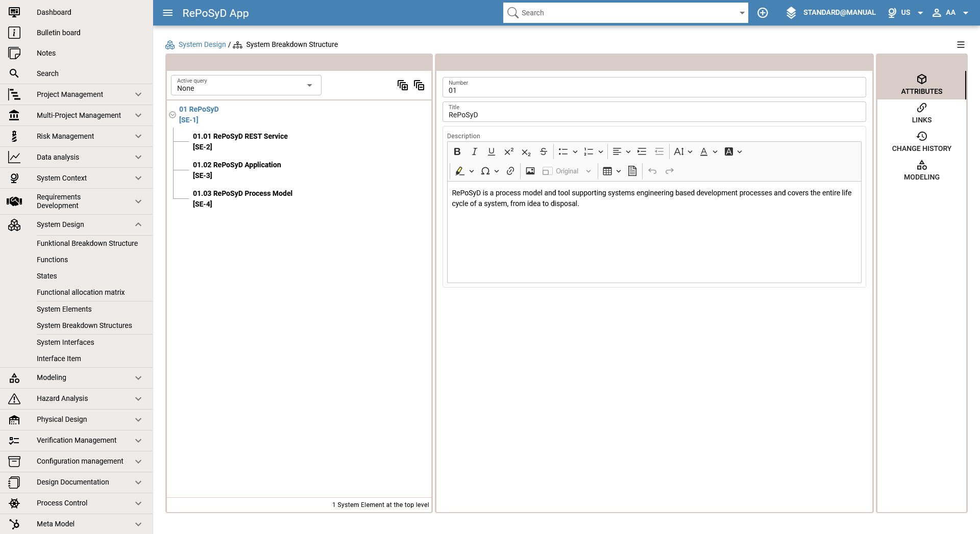Expand the Risk Management section
This screenshot has height=534, width=980.
coord(77,136)
